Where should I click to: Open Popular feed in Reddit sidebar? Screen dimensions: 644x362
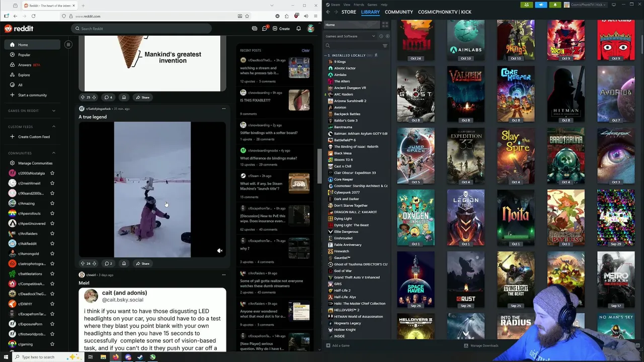click(x=24, y=55)
